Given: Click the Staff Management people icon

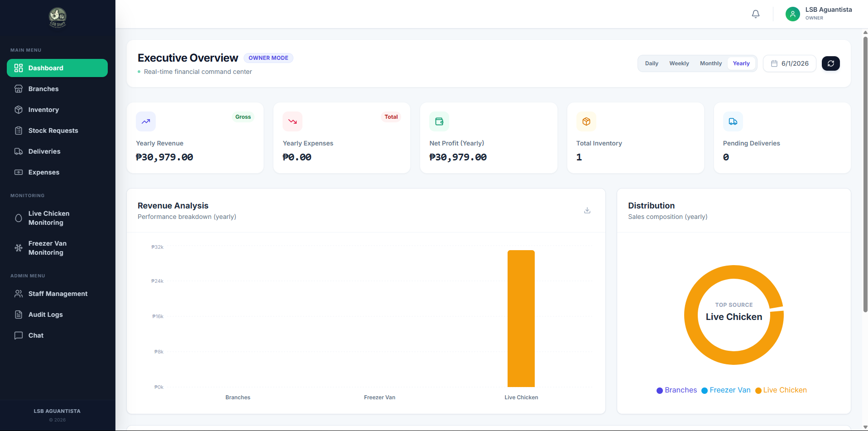Looking at the screenshot, I should pos(19,294).
